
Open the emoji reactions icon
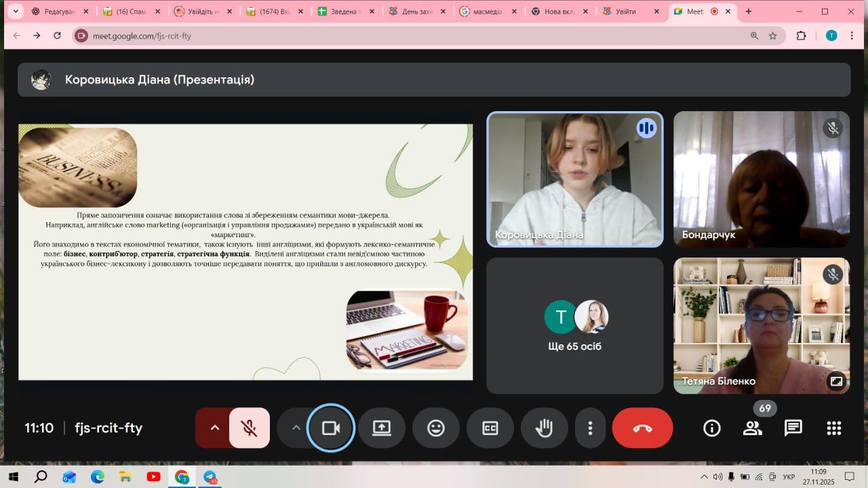click(x=436, y=428)
